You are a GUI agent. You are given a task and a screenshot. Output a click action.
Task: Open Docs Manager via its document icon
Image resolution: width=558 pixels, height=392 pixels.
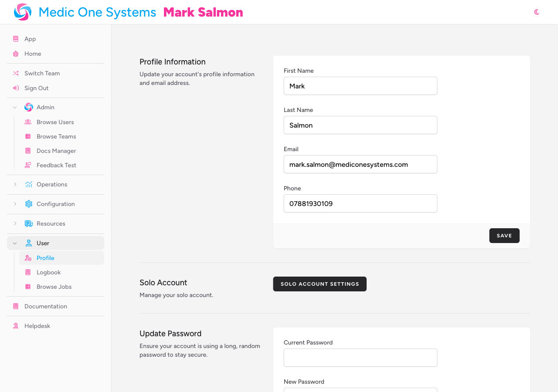[x=27, y=151]
